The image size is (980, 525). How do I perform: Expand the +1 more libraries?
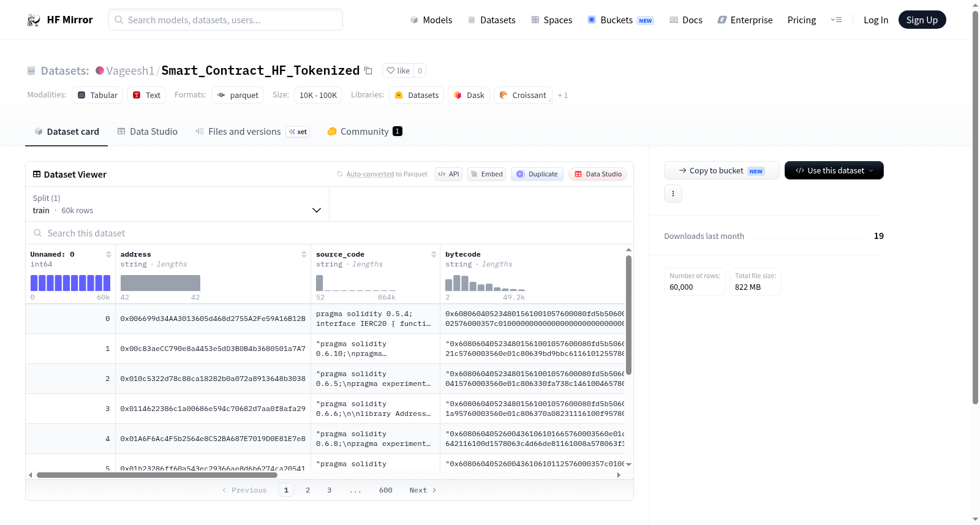(x=563, y=96)
